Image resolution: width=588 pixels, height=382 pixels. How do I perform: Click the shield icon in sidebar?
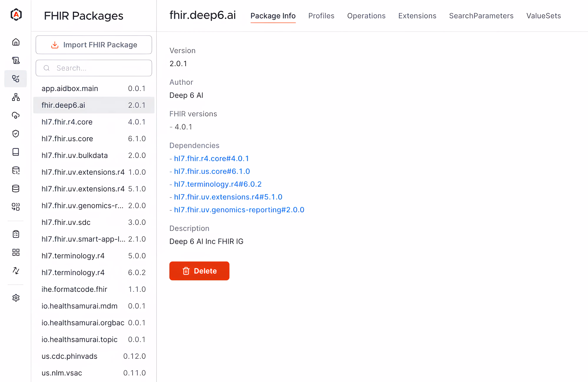tap(16, 134)
